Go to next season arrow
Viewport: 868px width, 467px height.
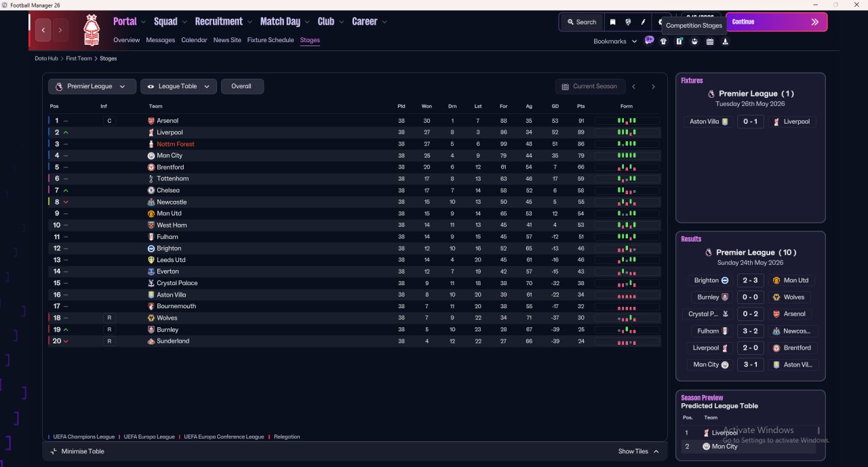653,87
